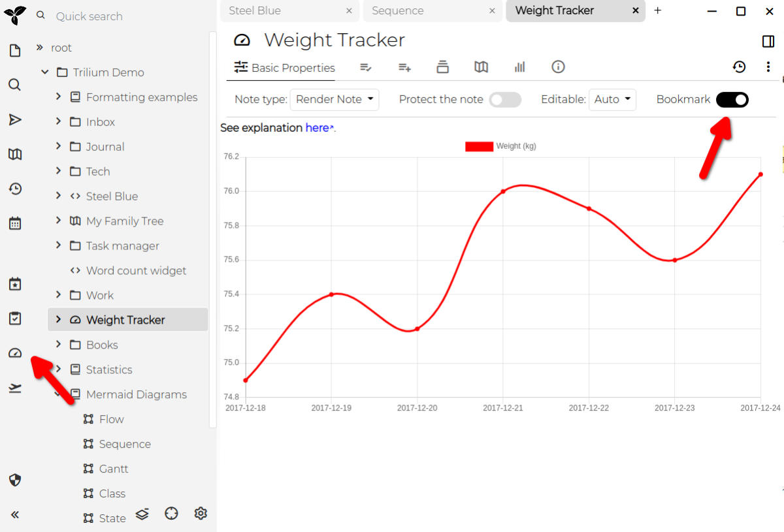The height and width of the screenshot is (532, 784).
Task: Click the bookmarked Weight Tracker gauge icon in sidebar
Action: tap(14, 353)
